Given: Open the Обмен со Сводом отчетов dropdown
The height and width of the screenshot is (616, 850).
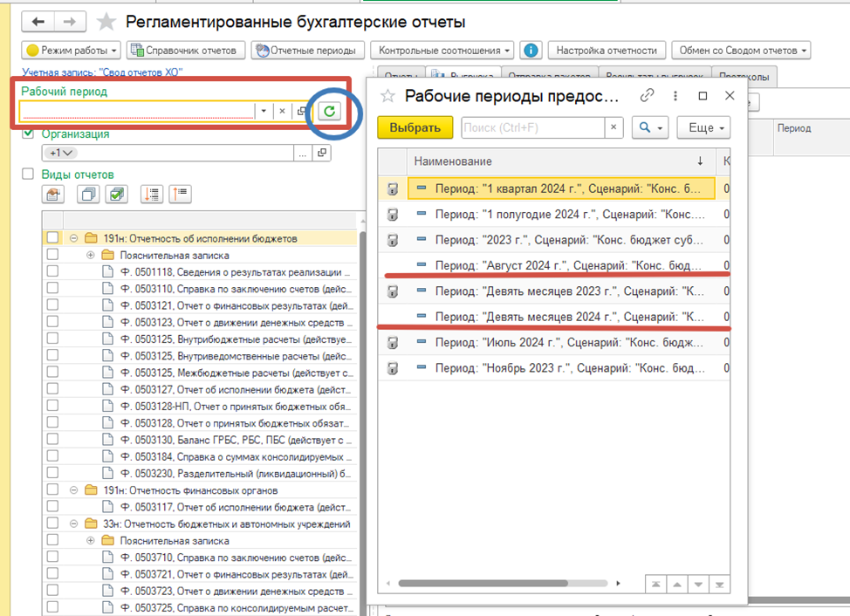Looking at the screenshot, I should [x=741, y=51].
